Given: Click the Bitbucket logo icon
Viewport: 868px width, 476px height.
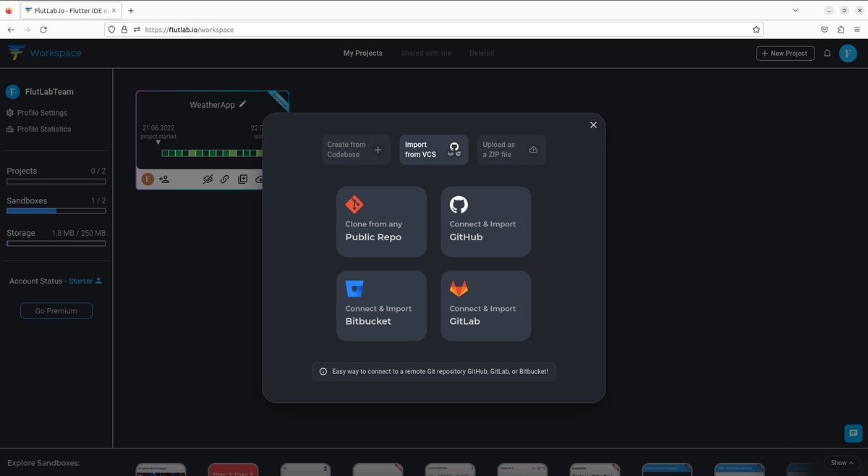Looking at the screenshot, I should point(354,289).
